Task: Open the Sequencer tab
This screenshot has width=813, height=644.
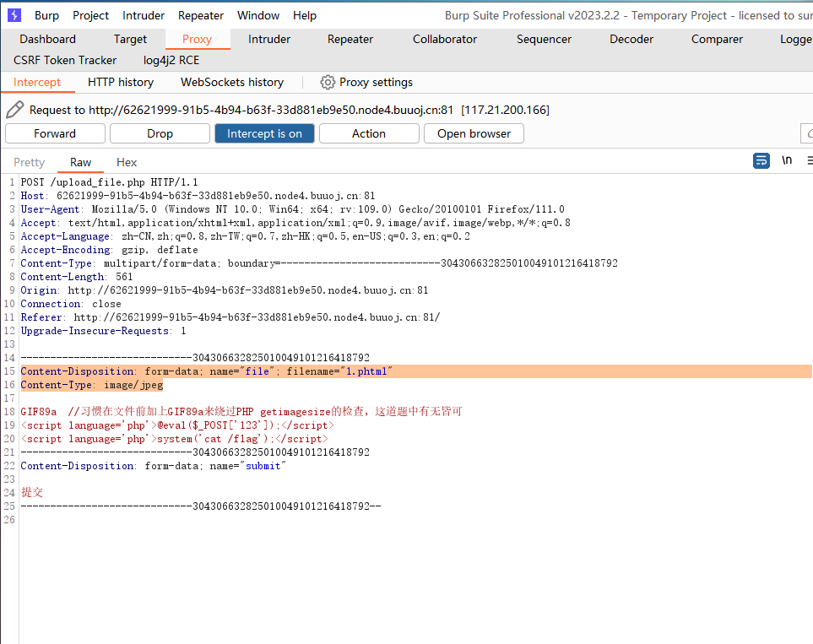Action: coord(544,39)
